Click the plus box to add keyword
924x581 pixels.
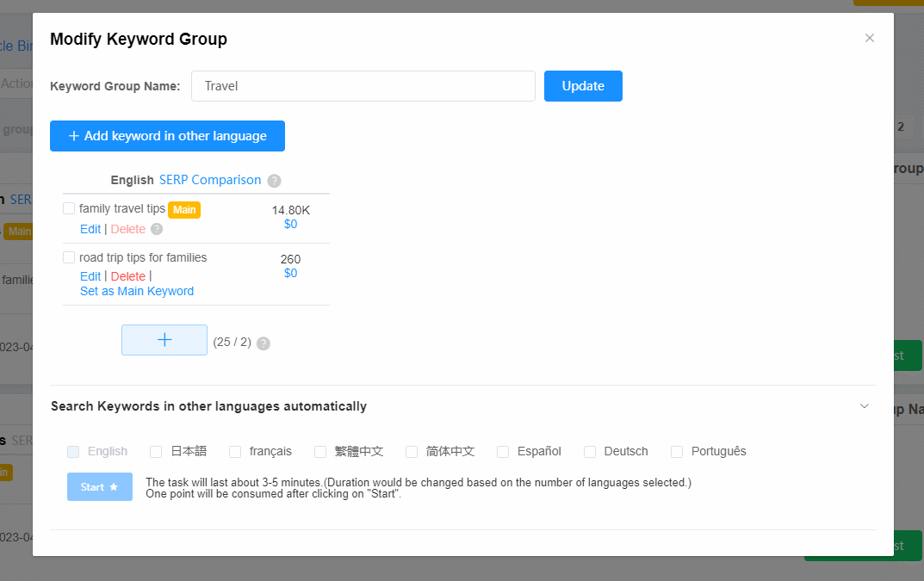(164, 340)
